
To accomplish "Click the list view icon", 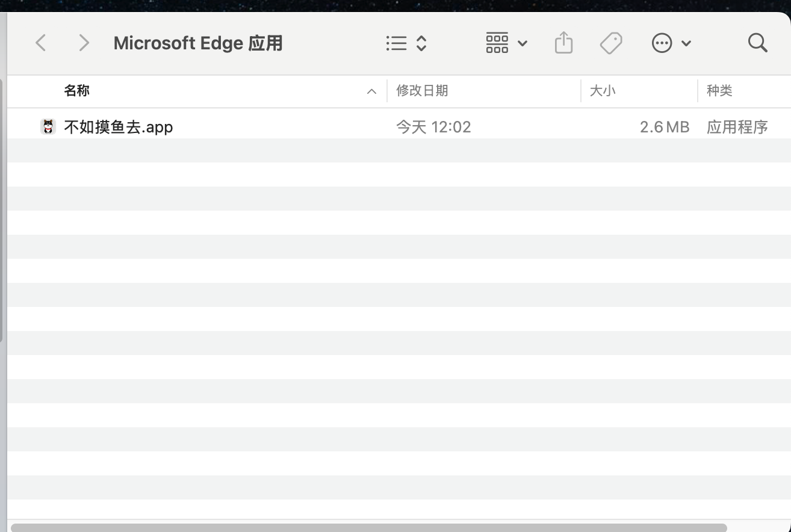I will click(x=396, y=43).
